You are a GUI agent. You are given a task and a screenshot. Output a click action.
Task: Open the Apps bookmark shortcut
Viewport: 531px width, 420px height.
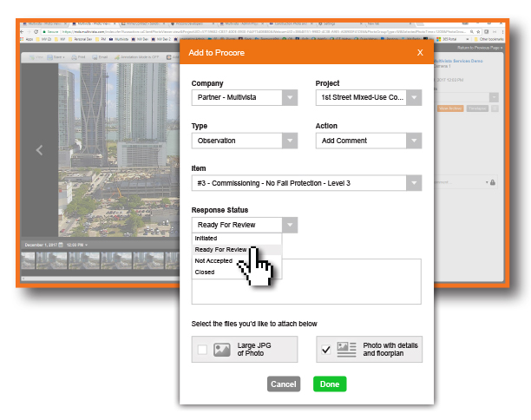(27, 39)
